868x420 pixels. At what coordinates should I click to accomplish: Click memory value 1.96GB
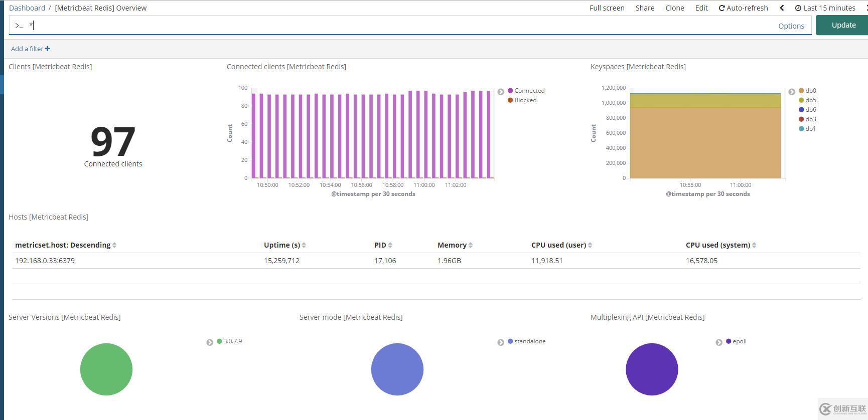pyautogui.click(x=449, y=261)
